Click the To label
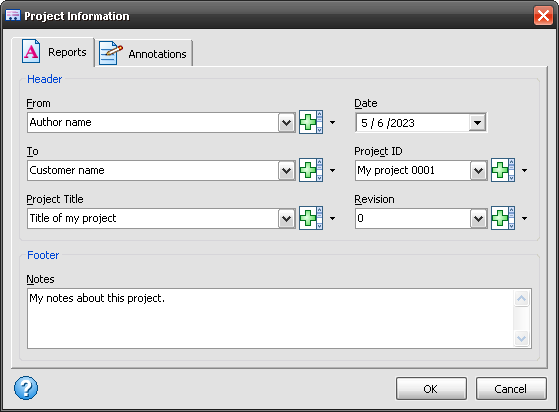The image size is (559, 412). (32, 151)
